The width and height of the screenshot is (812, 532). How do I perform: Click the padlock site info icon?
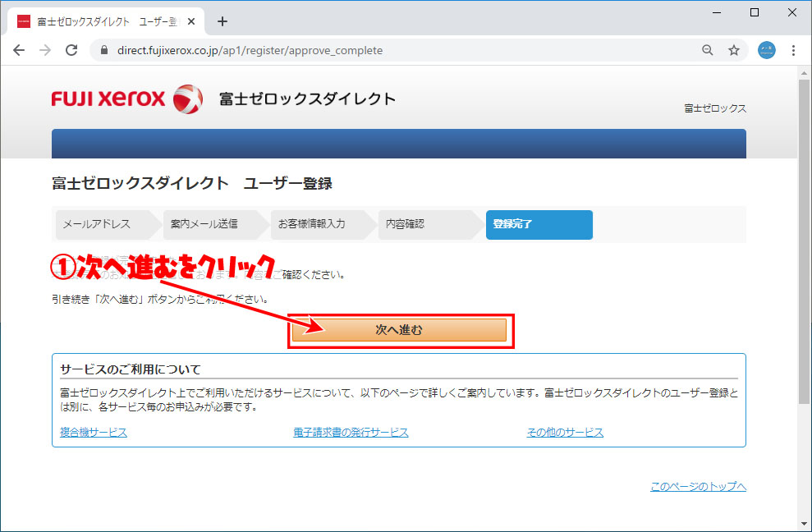(x=104, y=50)
